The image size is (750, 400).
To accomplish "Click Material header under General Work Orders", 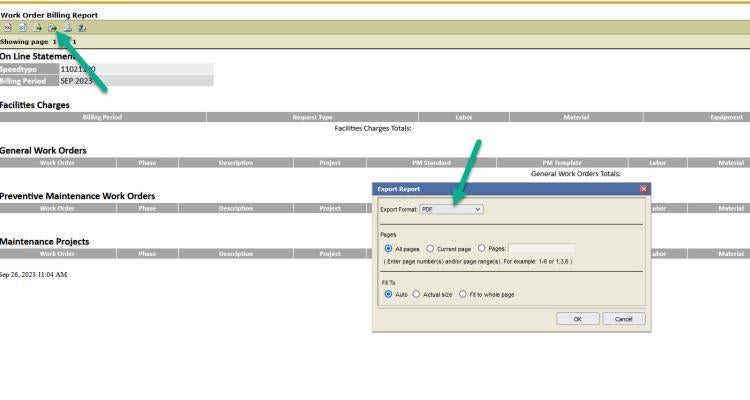I will coord(719,163).
